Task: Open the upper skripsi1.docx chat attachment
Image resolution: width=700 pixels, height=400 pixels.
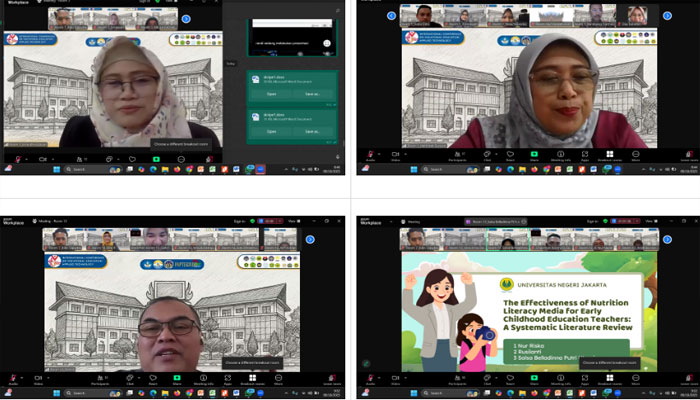Action: point(269,93)
